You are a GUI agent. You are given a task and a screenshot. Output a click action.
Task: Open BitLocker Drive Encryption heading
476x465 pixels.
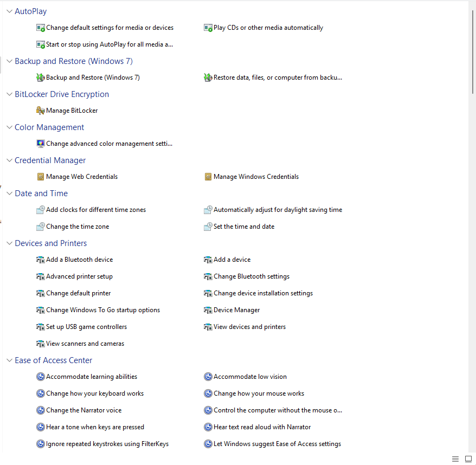click(x=62, y=94)
